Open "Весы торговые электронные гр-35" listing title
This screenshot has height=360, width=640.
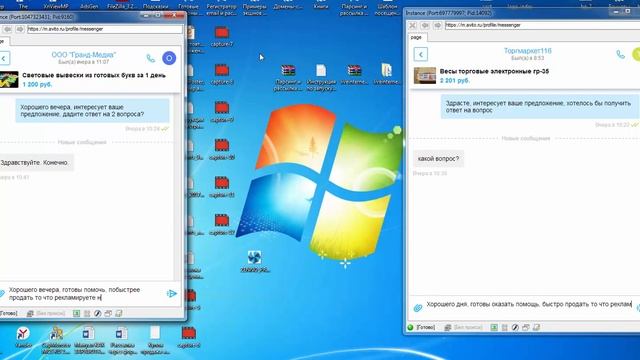(494, 71)
